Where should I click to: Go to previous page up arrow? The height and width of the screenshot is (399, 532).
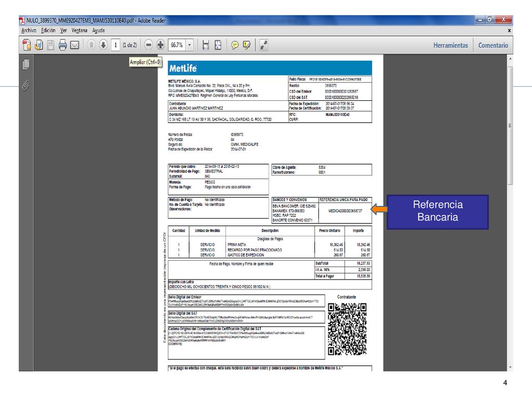click(x=91, y=45)
